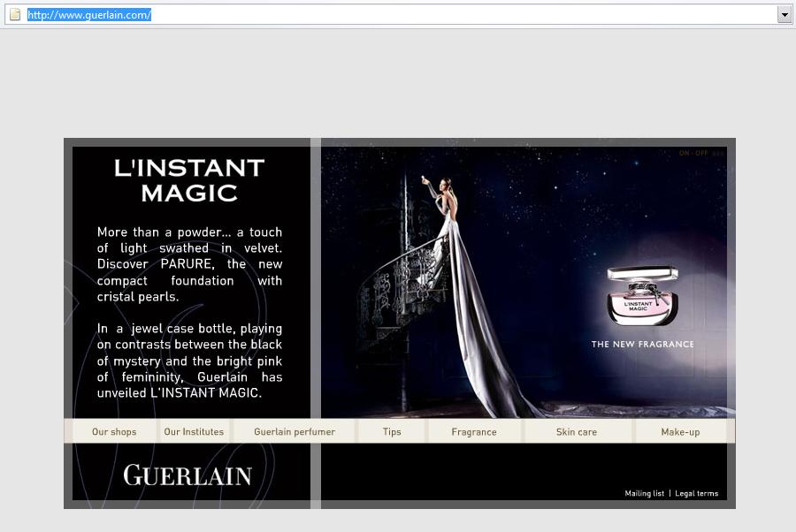Screen dimensions: 796x532
Task: Navigate to the Make-up category
Action: [x=680, y=431]
